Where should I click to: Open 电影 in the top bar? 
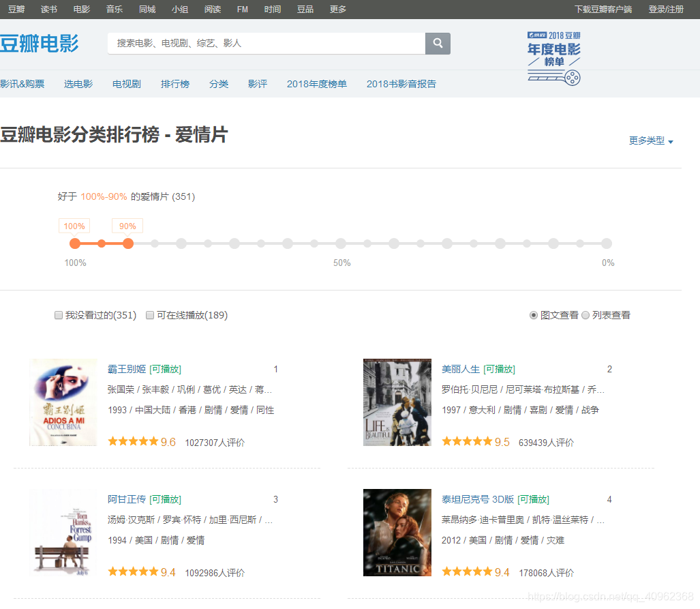click(82, 10)
